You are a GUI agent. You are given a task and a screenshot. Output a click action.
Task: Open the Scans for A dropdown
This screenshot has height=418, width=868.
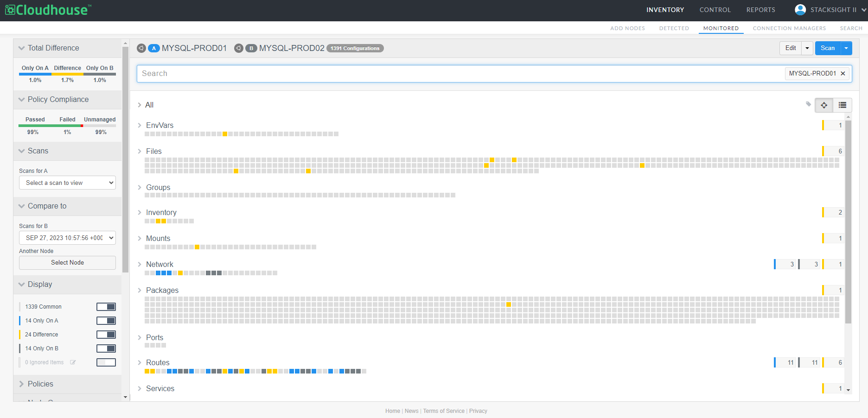[x=67, y=183]
